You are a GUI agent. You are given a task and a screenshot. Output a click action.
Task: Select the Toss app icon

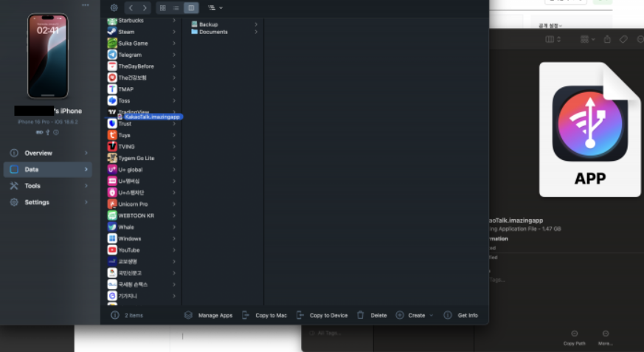(112, 100)
